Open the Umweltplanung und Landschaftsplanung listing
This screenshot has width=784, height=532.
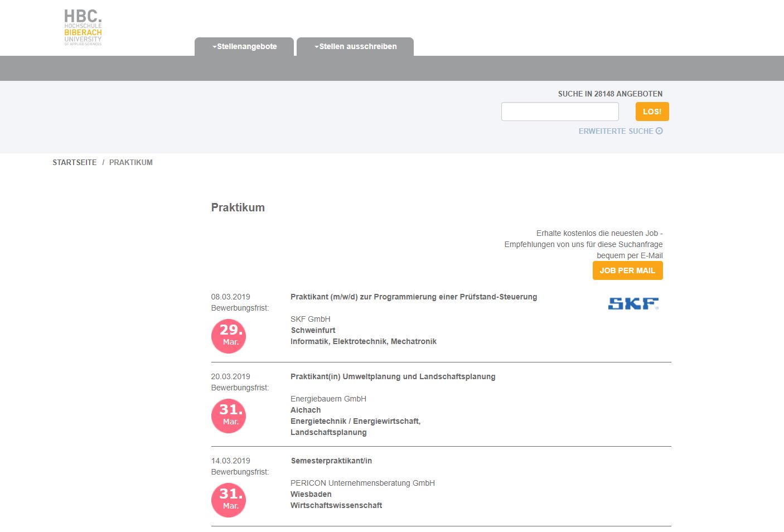click(x=393, y=376)
